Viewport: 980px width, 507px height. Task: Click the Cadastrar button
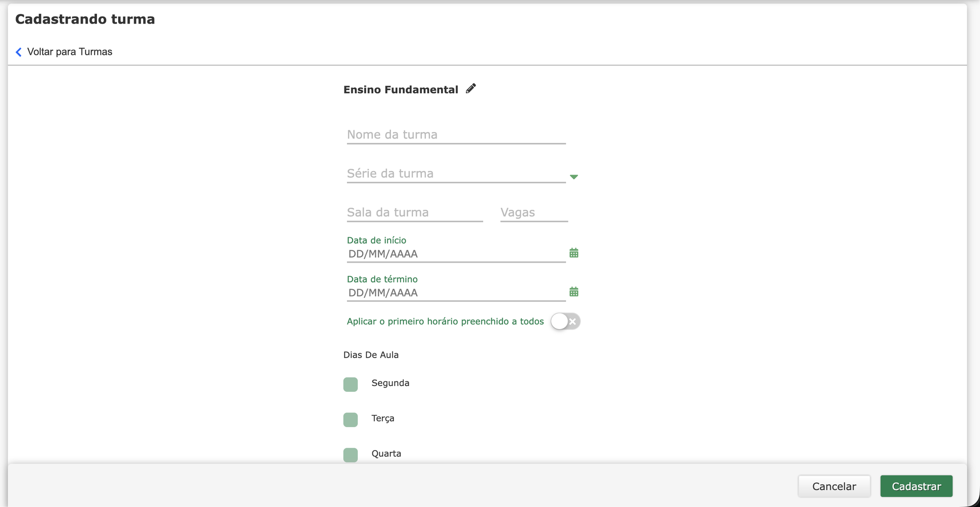coord(916,486)
